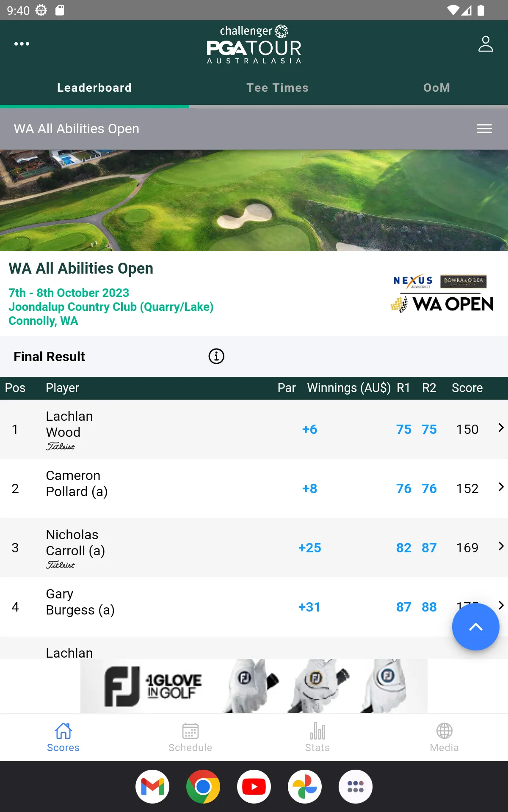The height and width of the screenshot is (812, 508).
Task: Expand the WA All Abilities Open hamburger menu
Action: pos(484,129)
